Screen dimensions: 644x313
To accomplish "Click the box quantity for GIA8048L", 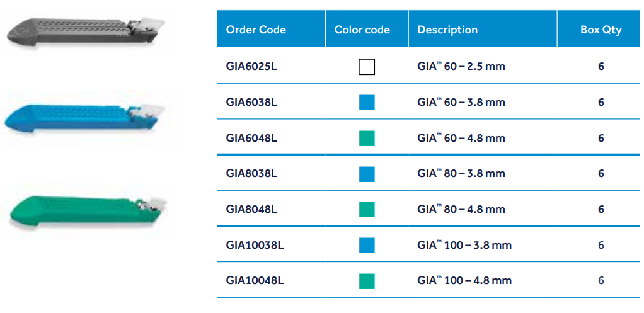I will 601,209.
